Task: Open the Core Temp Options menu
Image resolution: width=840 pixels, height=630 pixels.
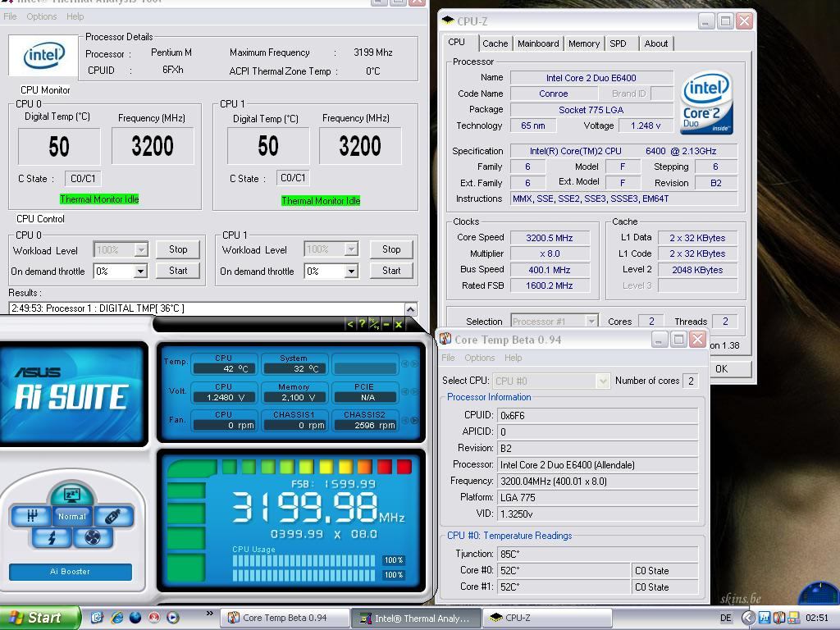Action: (x=479, y=358)
